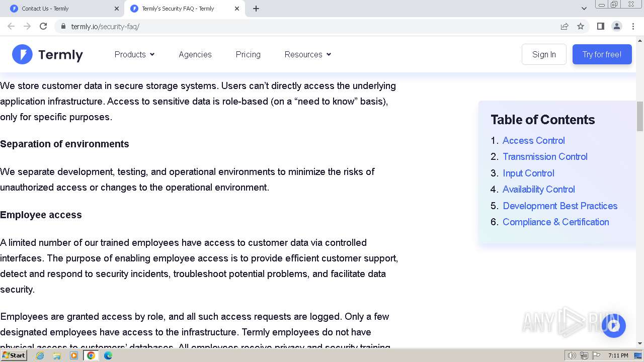Reload the page with refresh icon
Viewport: 644px width, 362px height.
pyautogui.click(x=43, y=26)
